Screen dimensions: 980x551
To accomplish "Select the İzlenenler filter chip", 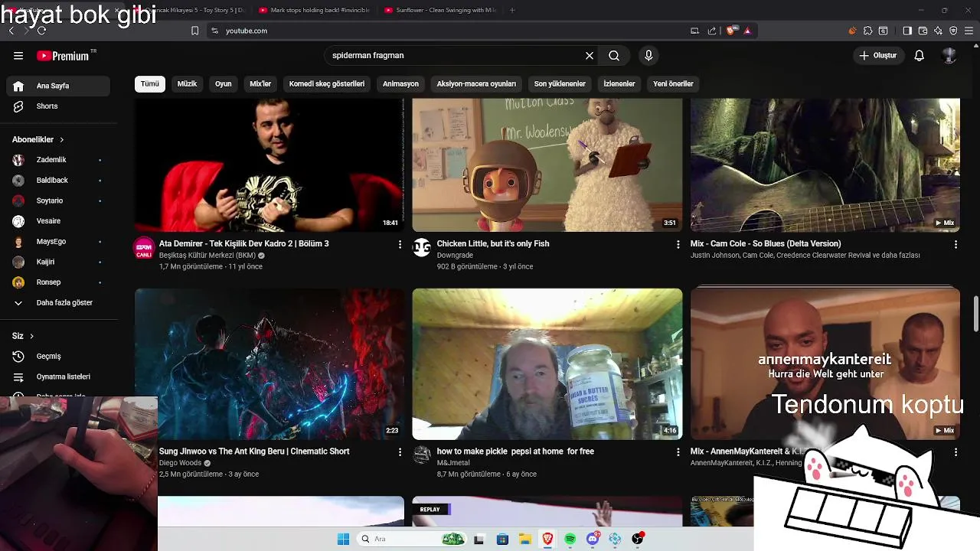I will point(619,84).
